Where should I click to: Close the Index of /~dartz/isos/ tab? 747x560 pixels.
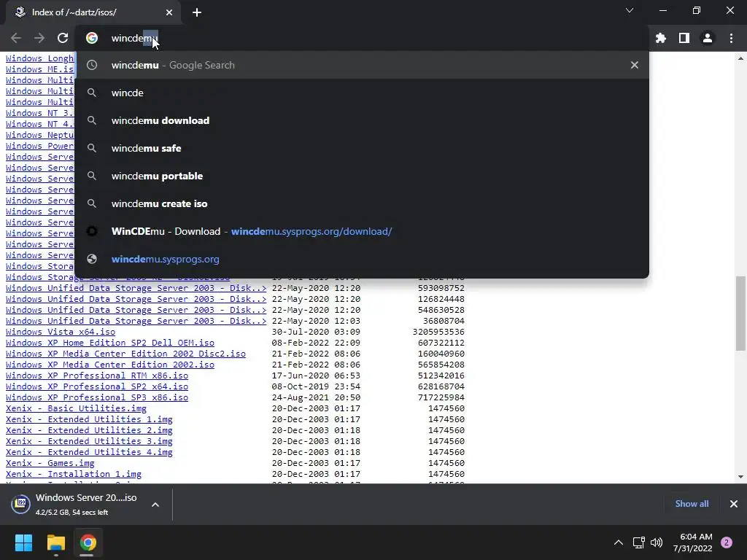pos(169,12)
